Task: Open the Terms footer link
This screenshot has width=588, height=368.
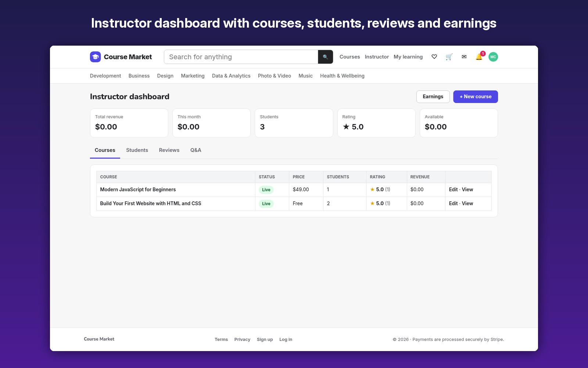Action: pyautogui.click(x=221, y=339)
